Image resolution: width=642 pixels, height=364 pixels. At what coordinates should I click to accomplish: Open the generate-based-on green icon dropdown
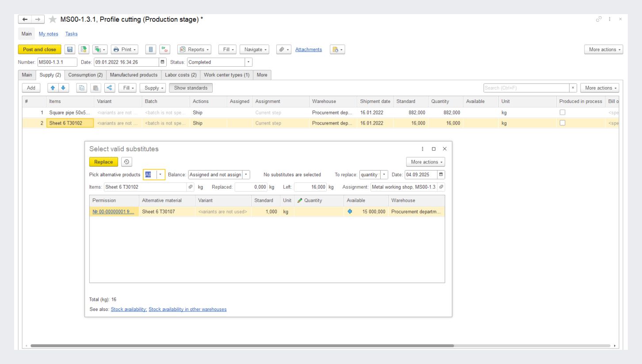(x=100, y=49)
